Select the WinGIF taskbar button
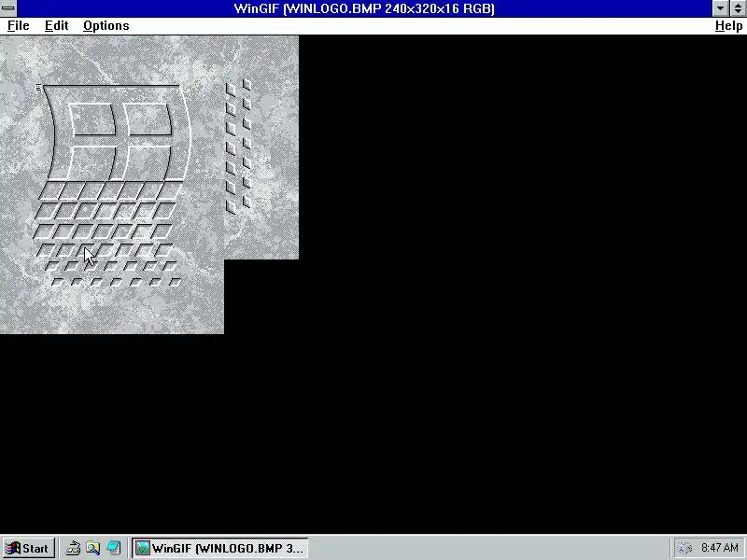Viewport: 747px width, 560px height. 219,548
